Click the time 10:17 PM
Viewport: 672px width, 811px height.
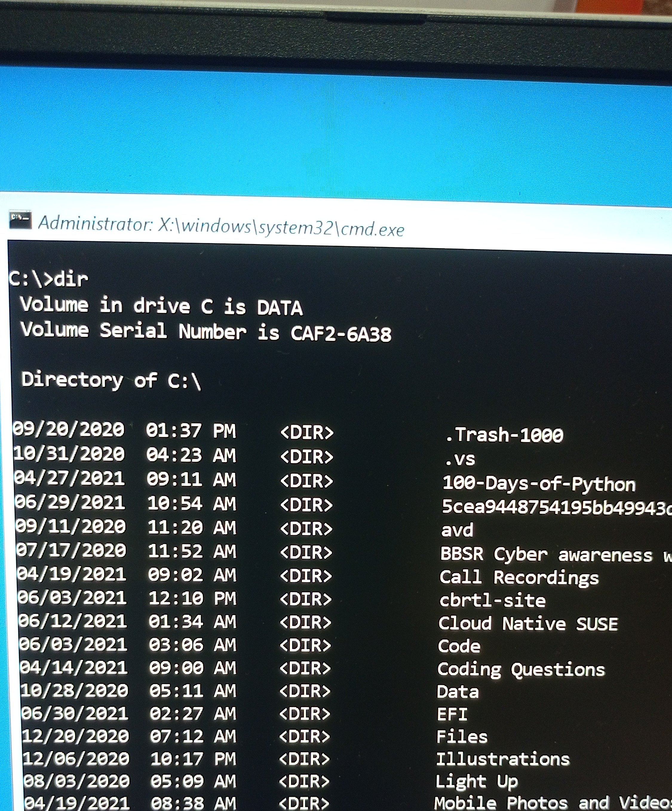pos(194,759)
